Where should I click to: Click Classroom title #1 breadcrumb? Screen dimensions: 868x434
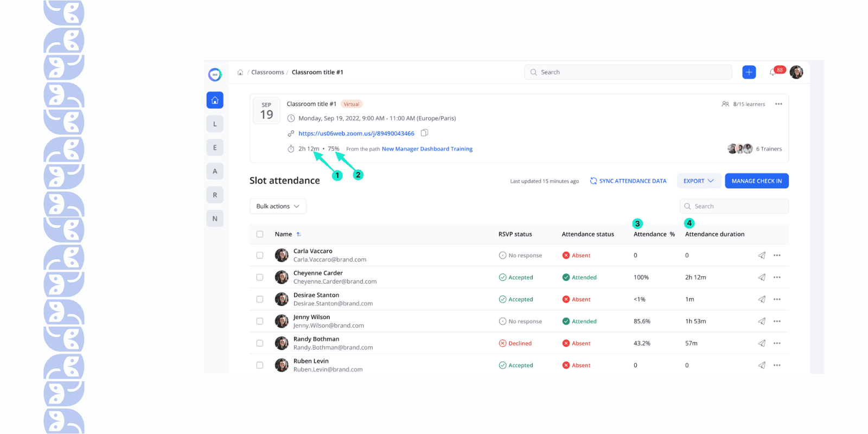317,72
